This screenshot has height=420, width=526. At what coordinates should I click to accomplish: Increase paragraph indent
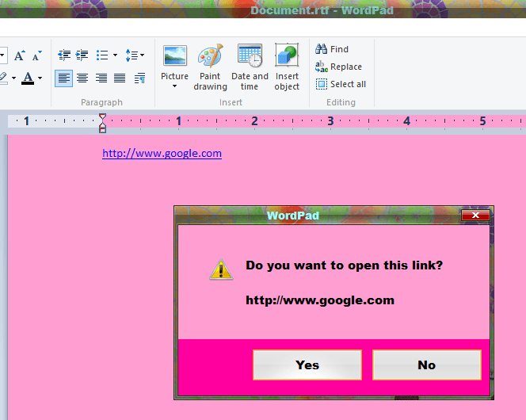tap(82, 55)
